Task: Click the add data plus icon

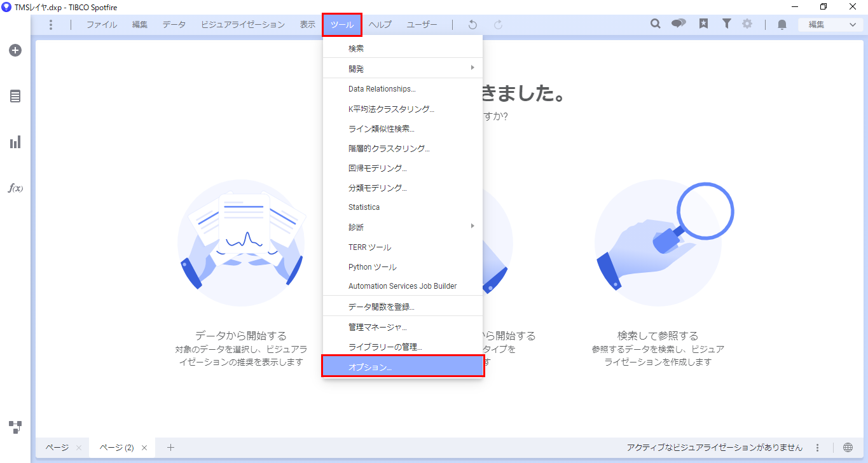Action: point(15,50)
